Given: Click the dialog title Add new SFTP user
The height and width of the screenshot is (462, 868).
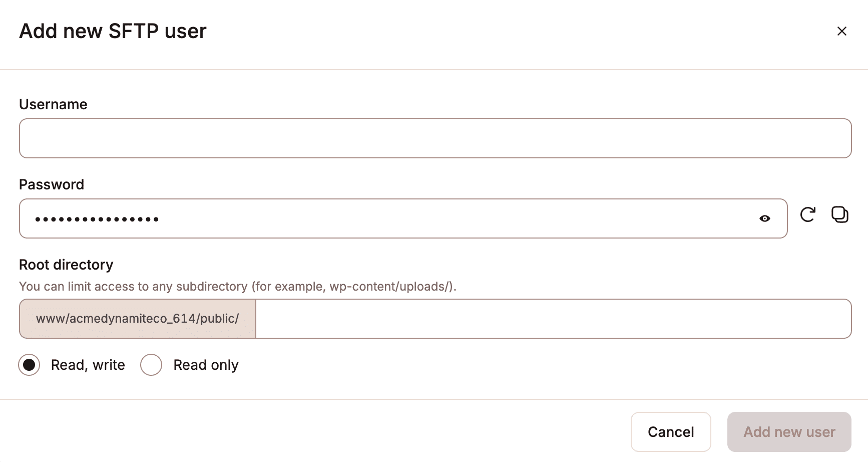Looking at the screenshot, I should tap(112, 31).
